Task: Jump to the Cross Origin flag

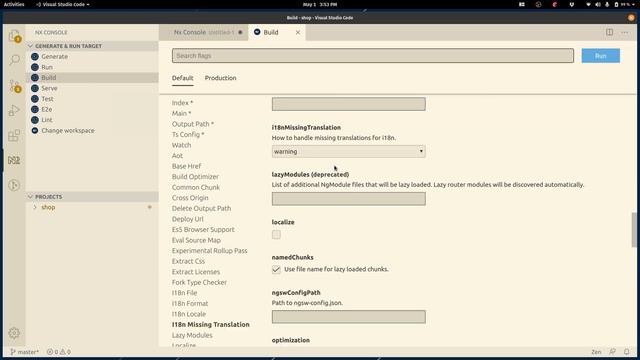Action: coord(190,198)
